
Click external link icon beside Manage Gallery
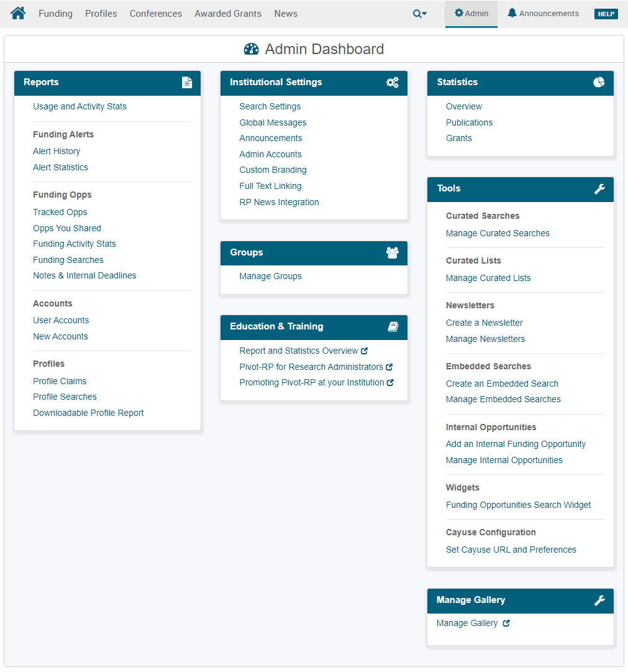point(506,624)
